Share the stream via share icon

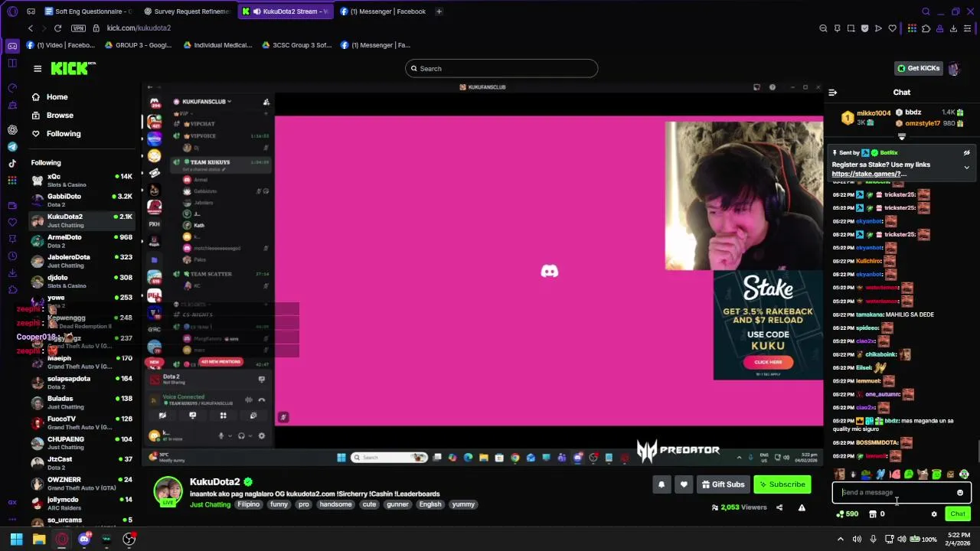click(779, 507)
